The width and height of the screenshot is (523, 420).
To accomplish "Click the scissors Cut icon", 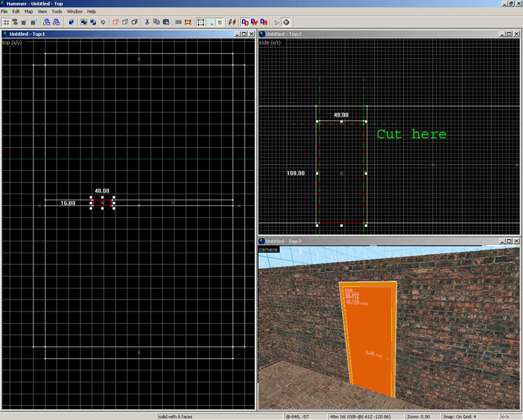I will click(147, 22).
